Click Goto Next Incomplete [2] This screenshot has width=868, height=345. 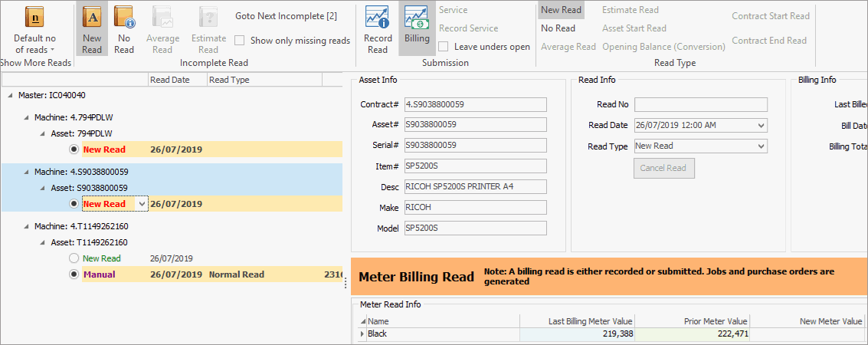coord(286,16)
